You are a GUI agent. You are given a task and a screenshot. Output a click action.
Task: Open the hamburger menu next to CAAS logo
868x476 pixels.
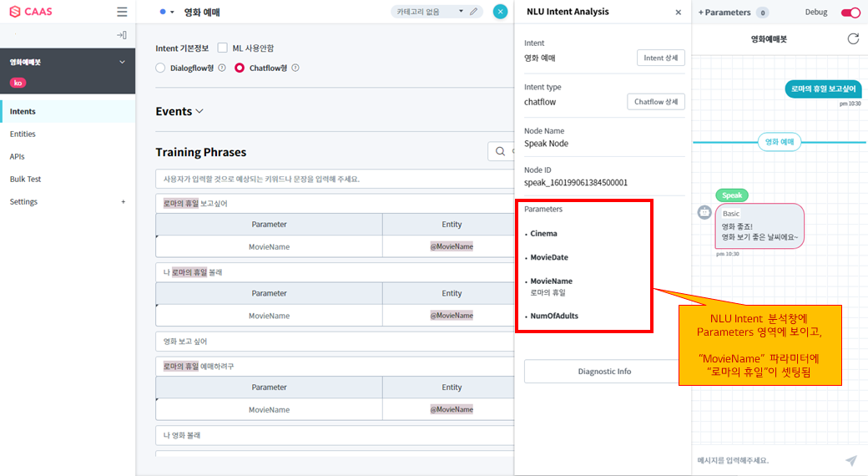tap(122, 13)
